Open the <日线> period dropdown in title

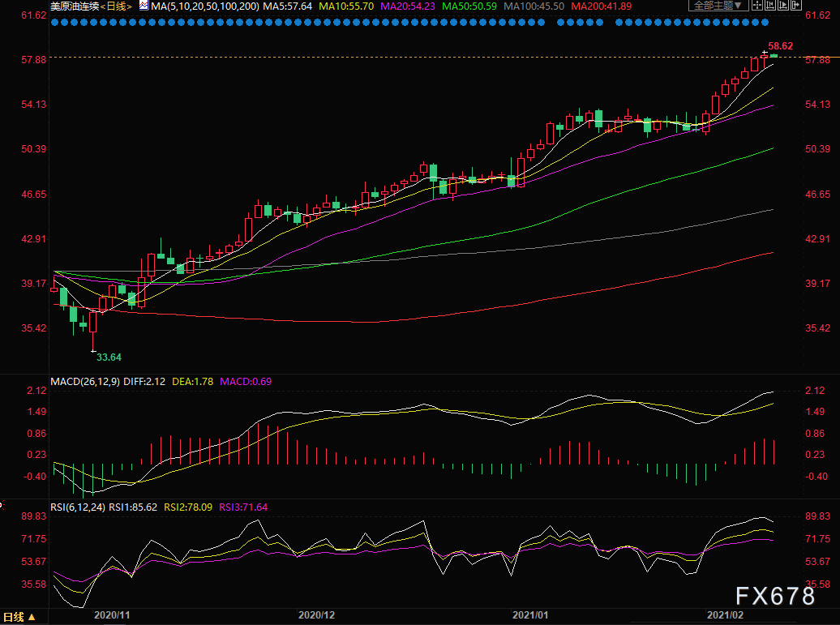[x=116, y=6]
